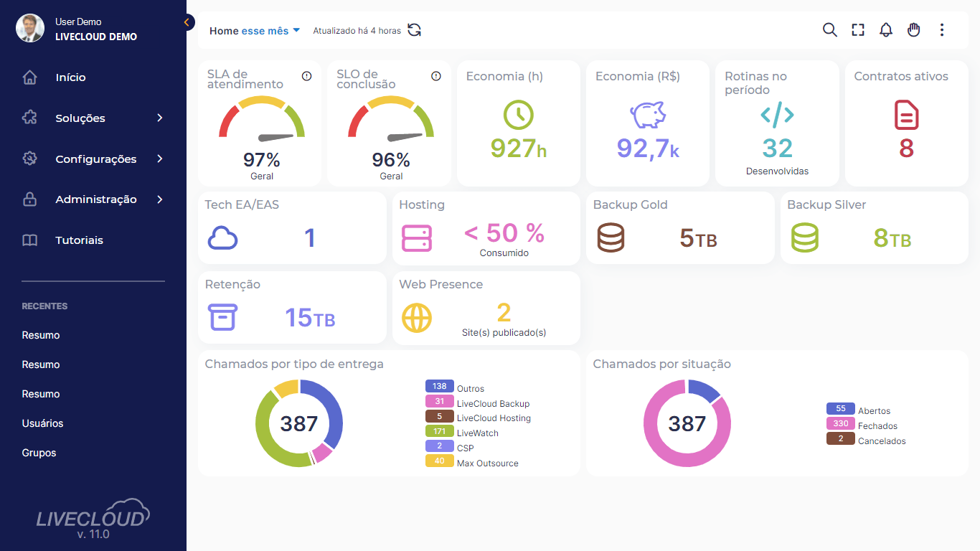Open Grupos from recent items

(39, 453)
